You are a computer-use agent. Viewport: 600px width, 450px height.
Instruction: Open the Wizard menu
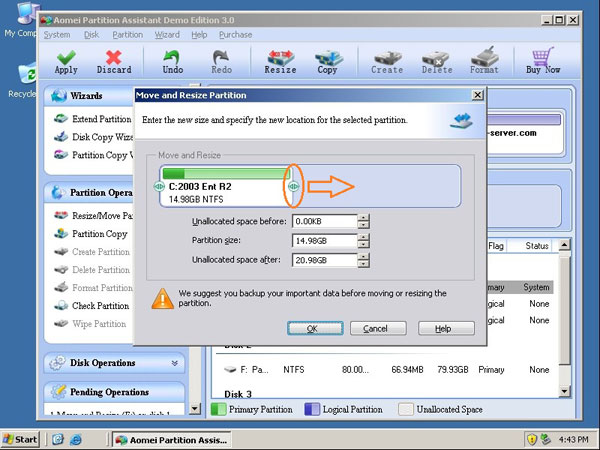pos(167,34)
